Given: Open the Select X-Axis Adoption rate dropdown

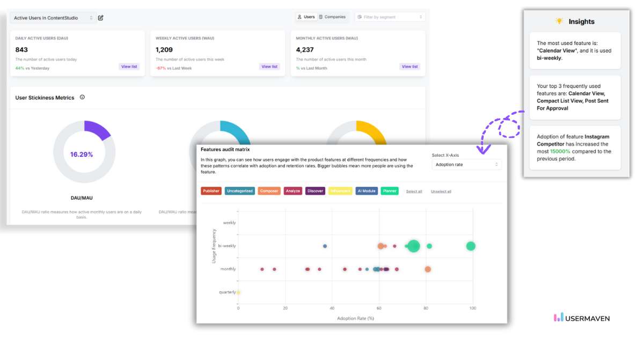Looking at the screenshot, I should coord(466,164).
